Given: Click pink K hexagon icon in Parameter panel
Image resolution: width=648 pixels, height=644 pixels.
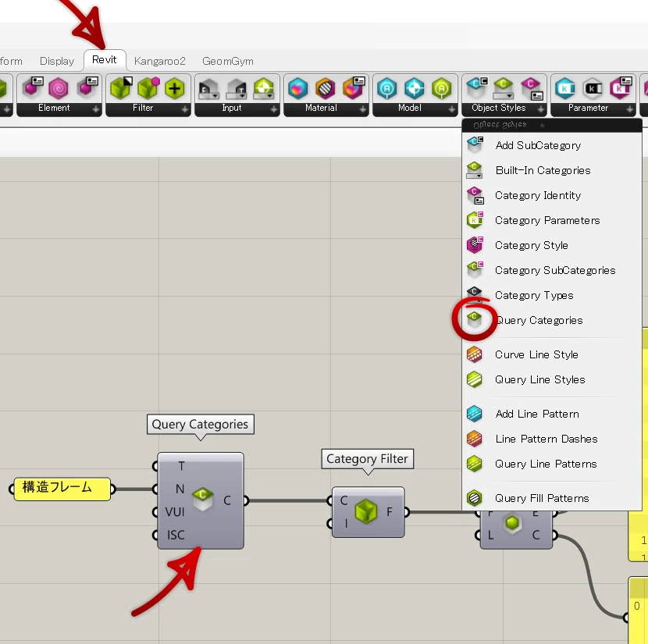Looking at the screenshot, I should click(621, 87).
